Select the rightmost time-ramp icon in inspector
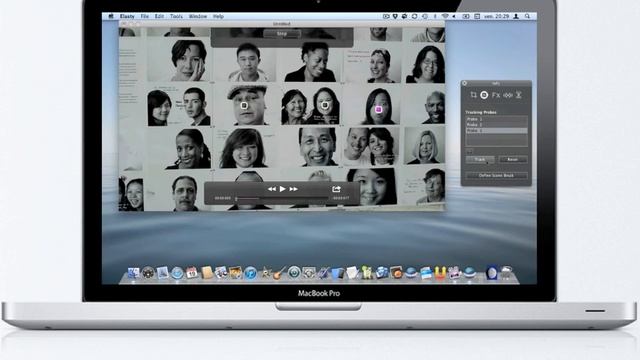This screenshot has width=640, height=360. pos(518,95)
